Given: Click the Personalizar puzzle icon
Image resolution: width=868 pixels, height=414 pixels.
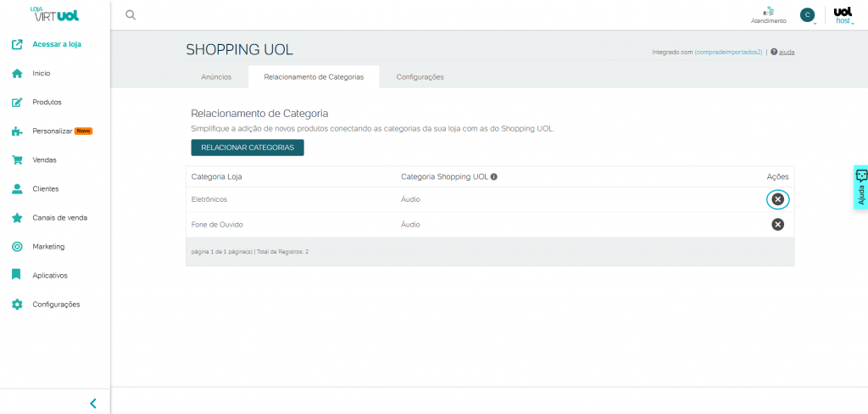Looking at the screenshot, I should (17, 131).
